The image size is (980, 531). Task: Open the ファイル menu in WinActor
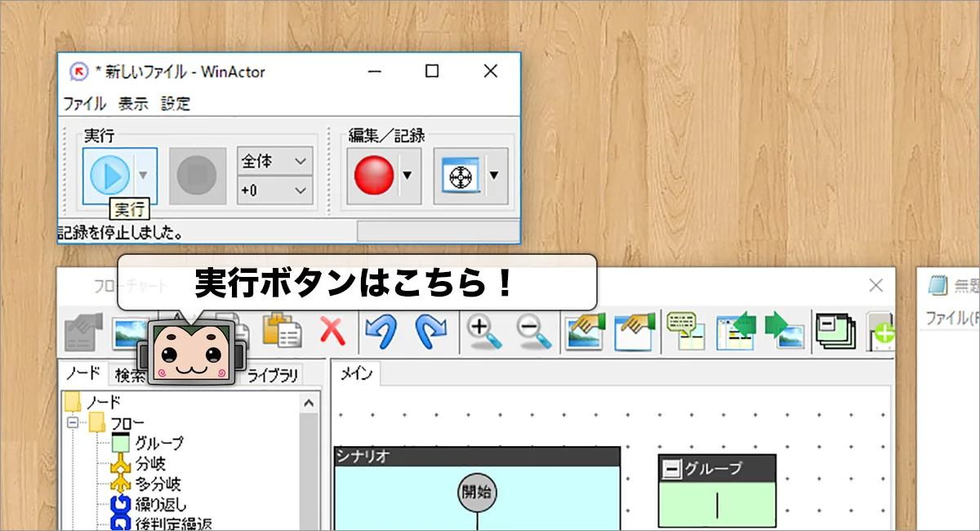85,104
